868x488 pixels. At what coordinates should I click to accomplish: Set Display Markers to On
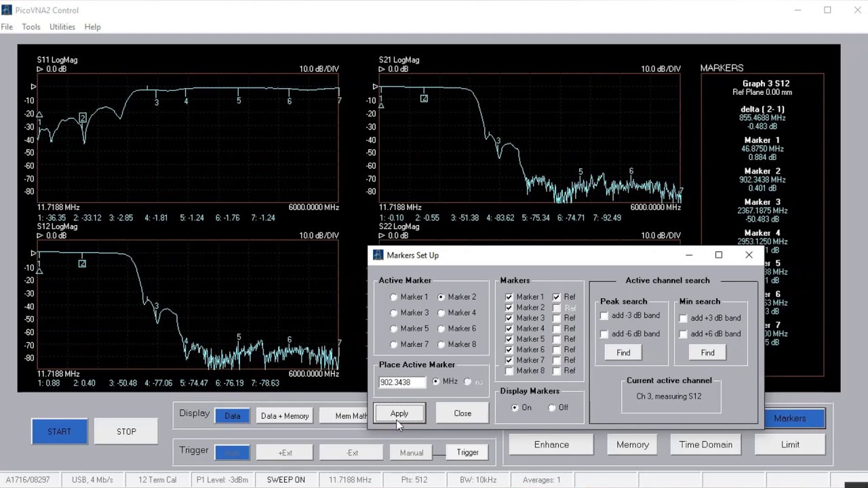pyautogui.click(x=515, y=407)
